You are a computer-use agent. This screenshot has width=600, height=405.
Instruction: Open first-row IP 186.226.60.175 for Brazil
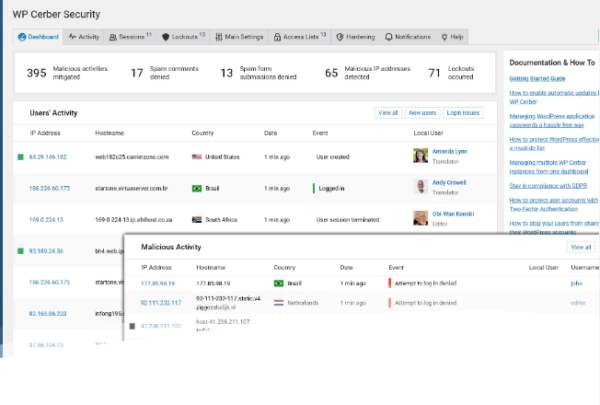click(49, 188)
